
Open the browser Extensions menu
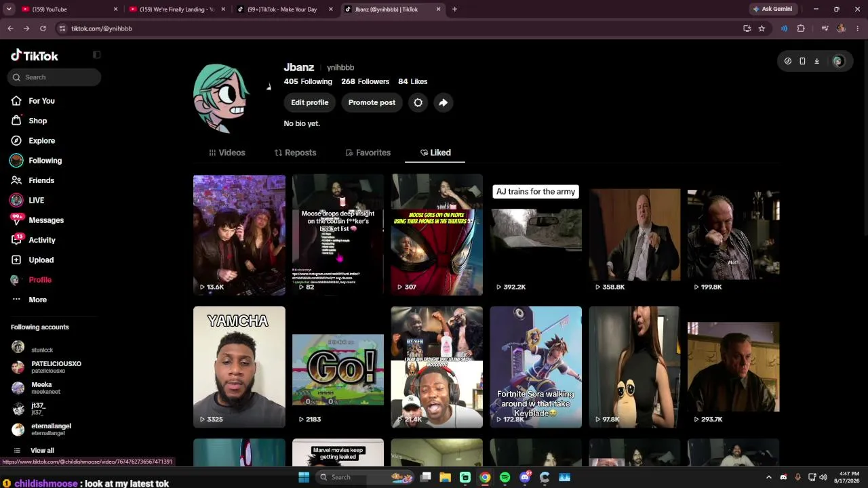tap(801, 28)
